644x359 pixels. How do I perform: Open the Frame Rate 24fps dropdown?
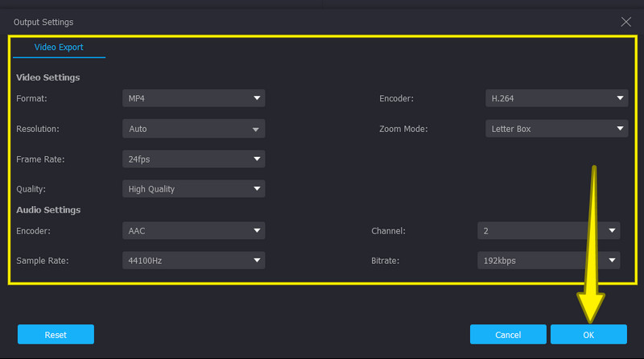193,159
